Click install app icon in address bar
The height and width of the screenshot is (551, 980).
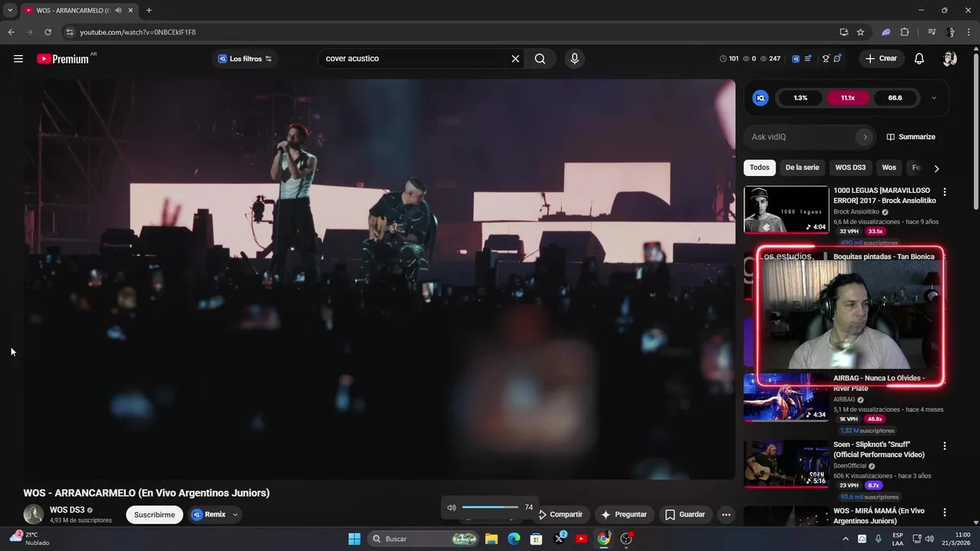pos(844,32)
